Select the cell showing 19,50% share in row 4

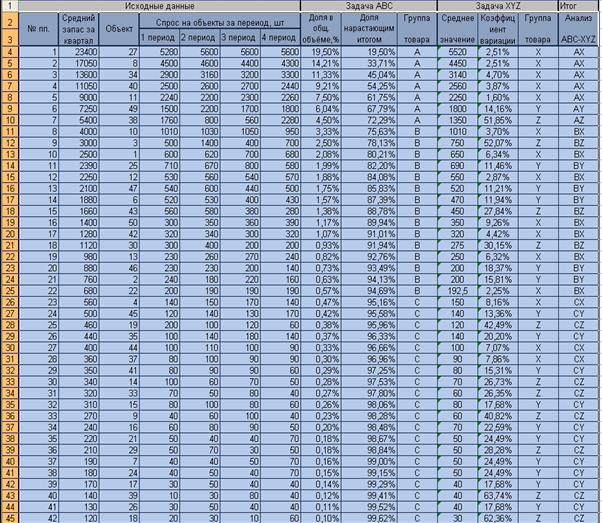tap(321, 52)
